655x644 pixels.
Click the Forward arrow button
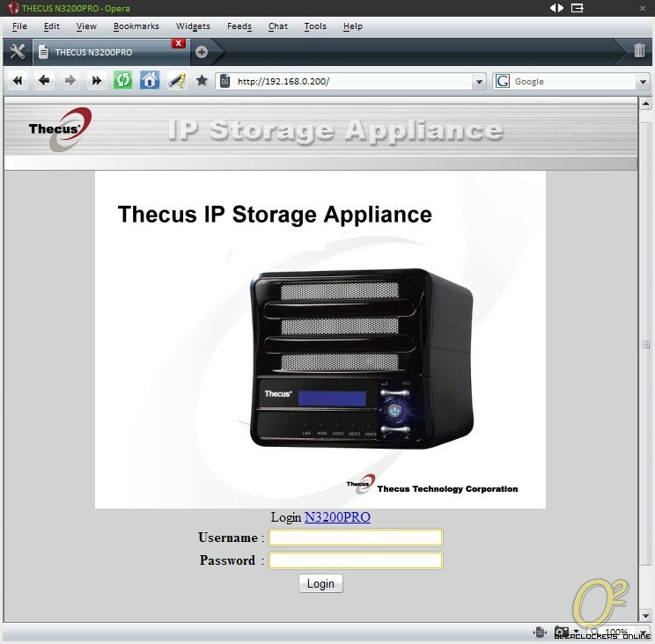70,81
